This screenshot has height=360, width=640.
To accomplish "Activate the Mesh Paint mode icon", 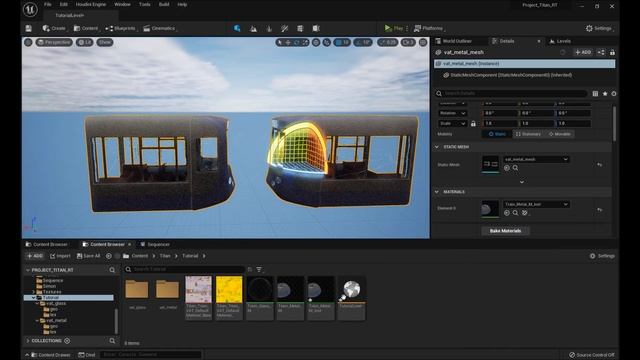I will point(284,29).
